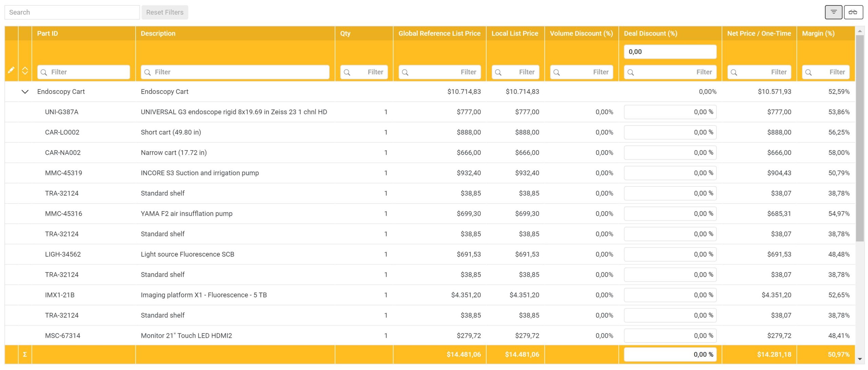Click the magnifier icon in Volume Discount filter
The image size is (868, 370).
[557, 72]
